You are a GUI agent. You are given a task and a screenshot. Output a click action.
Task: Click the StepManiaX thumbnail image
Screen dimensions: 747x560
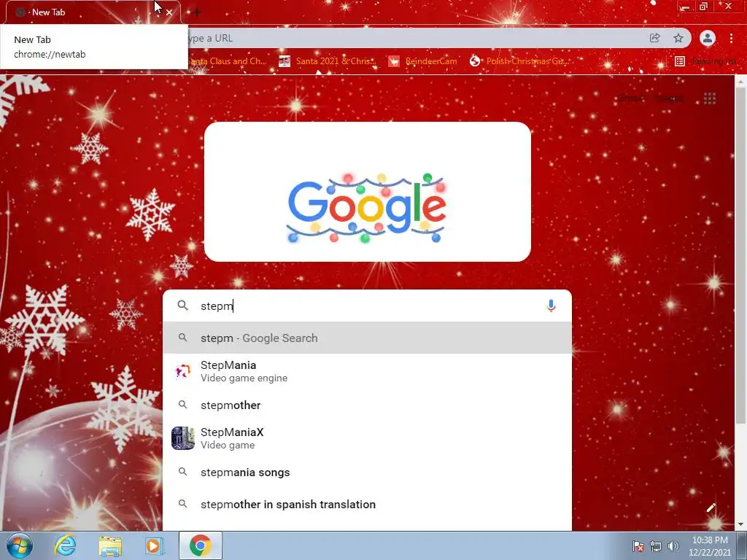183,438
